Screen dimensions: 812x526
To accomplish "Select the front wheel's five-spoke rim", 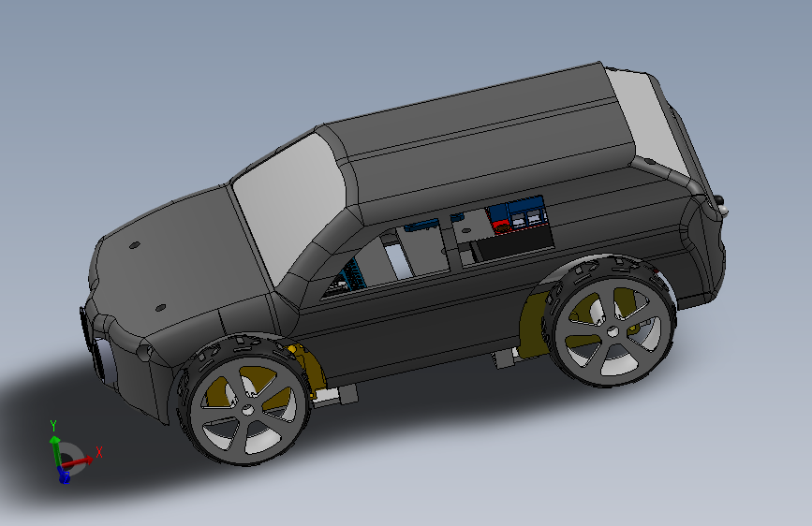I will point(247,409).
